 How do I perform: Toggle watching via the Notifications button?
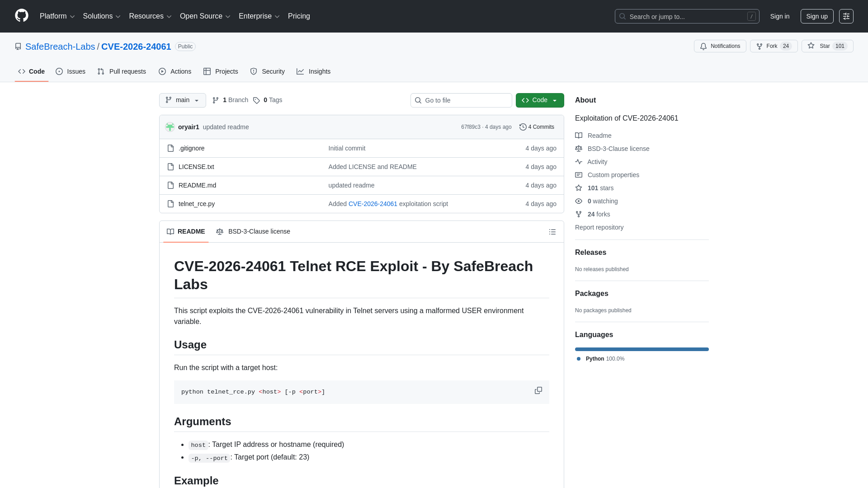tap(720, 46)
